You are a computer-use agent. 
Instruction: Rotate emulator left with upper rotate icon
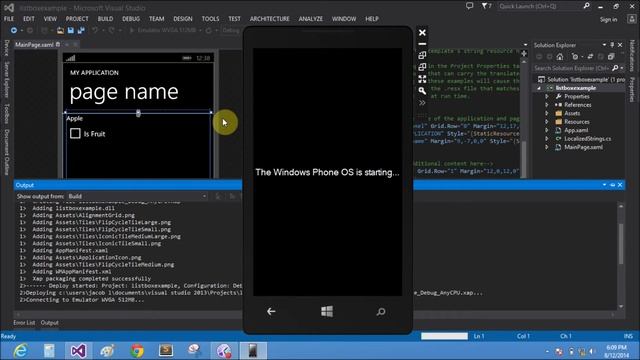(x=422, y=55)
